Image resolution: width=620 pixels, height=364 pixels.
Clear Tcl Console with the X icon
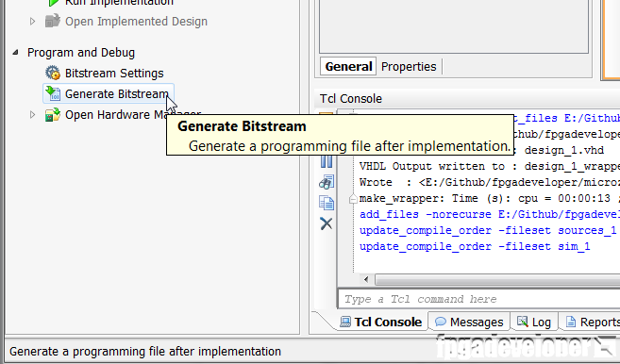pyautogui.click(x=327, y=223)
